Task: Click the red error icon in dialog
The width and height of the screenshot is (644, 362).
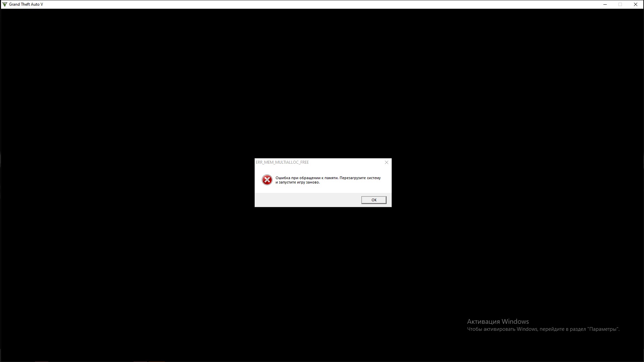Action: (267, 180)
